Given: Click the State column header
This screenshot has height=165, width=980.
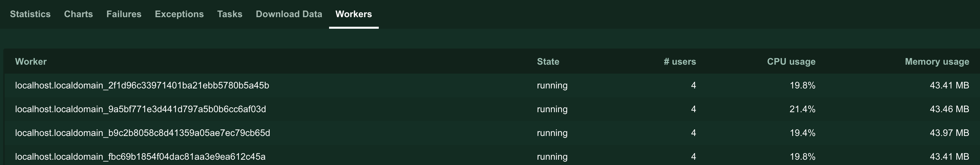Looking at the screenshot, I should pos(548,62).
